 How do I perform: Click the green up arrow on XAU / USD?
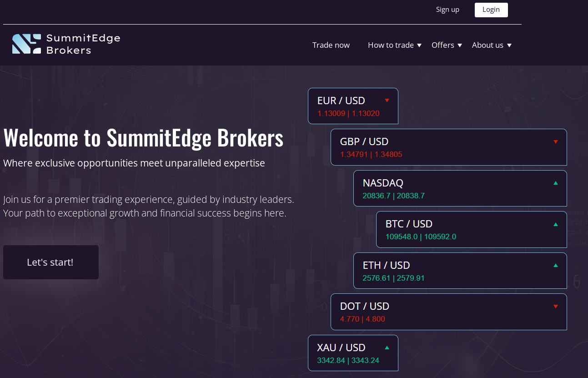pyautogui.click(x=387, y=348)
